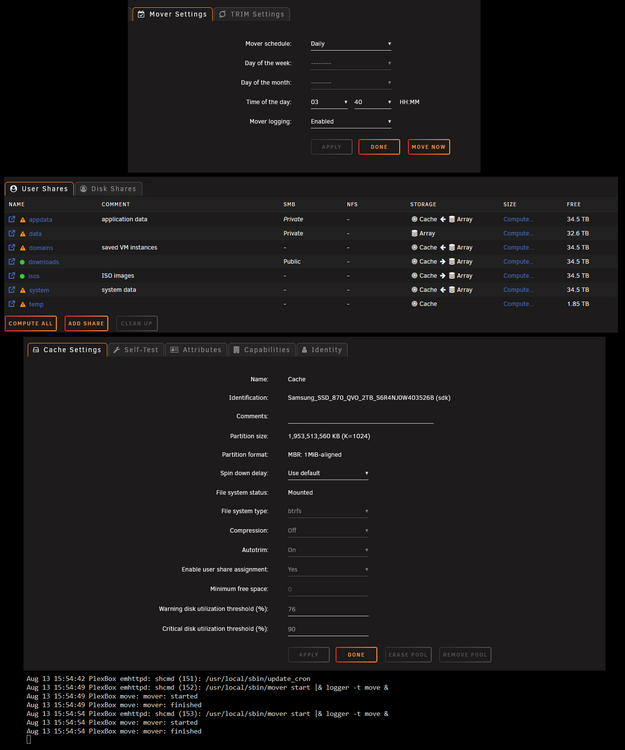Click Clean Up button
This screenshot has width=625, height=750.
coord(137,324)
